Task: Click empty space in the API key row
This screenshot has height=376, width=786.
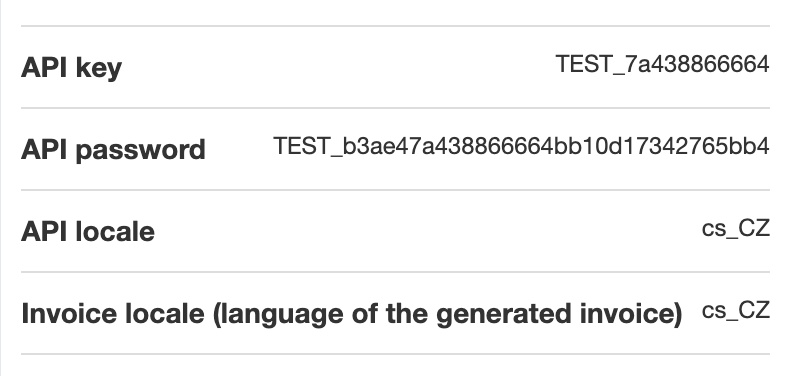Action: [x=338, y=67]
